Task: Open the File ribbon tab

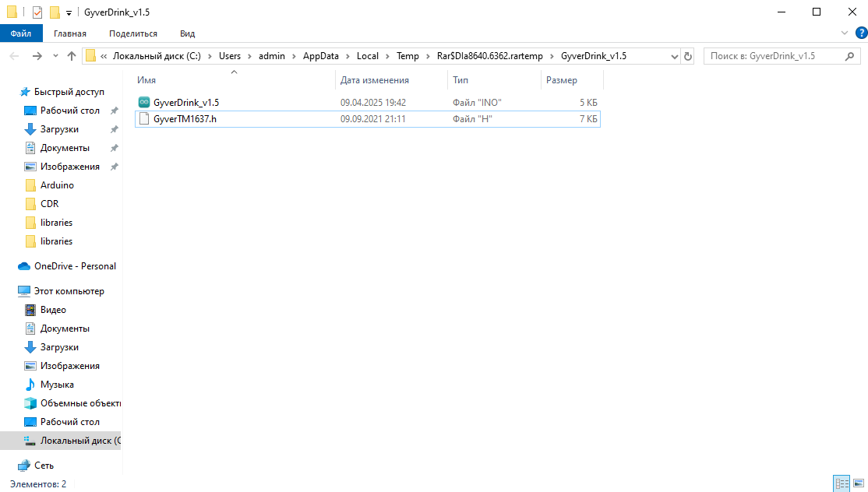Action: click(21, 33)
